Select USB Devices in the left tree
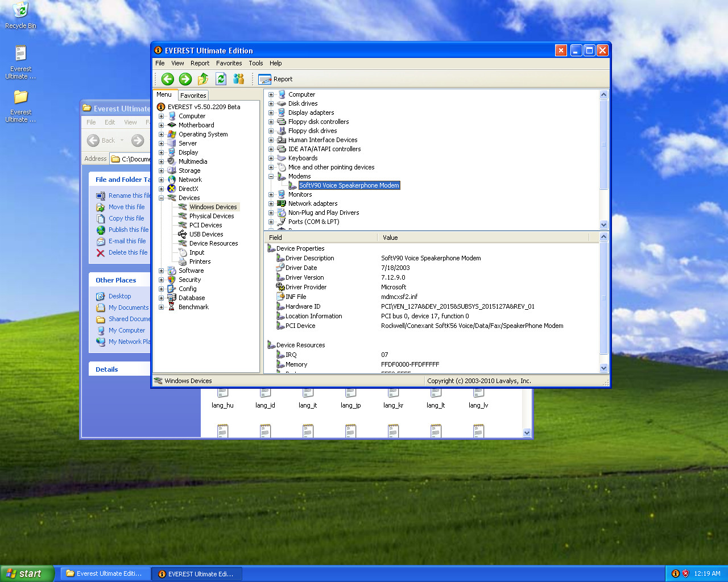The width and height of the screenshot is (728, 582). click(206, 234)
